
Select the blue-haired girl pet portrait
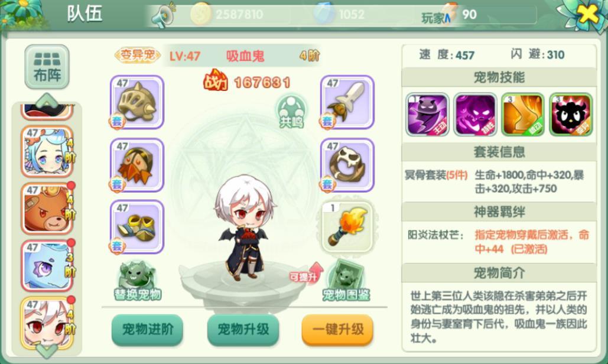[x=47, y=152]
